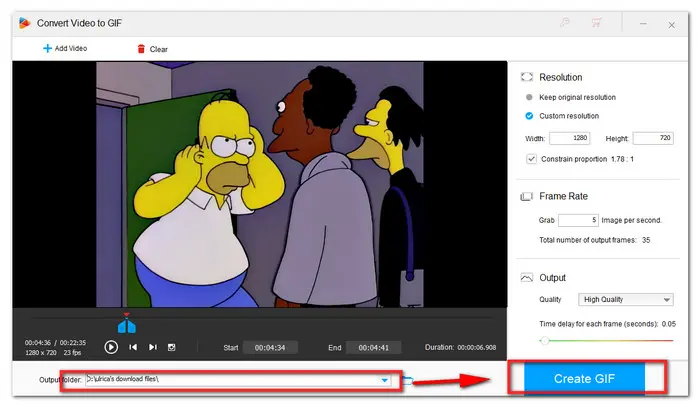700x407 pixels.
Task: Click the Start time field
Action: (270, 347)
